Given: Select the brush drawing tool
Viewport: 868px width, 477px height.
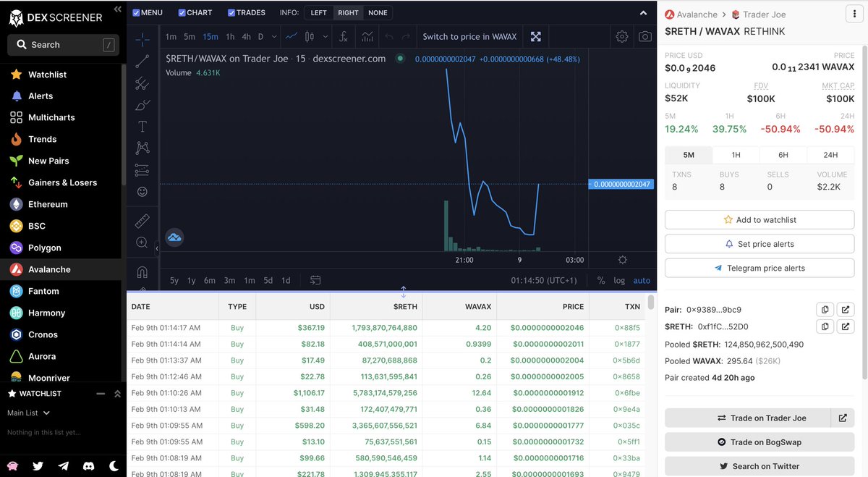Looking at the screenshot, I should [142, 105].
